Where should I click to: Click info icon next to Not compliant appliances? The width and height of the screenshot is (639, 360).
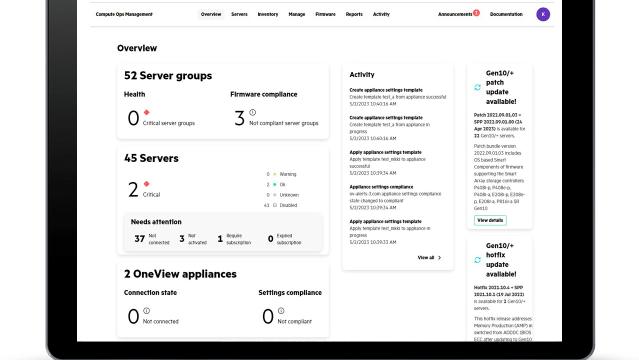point(281,311)
